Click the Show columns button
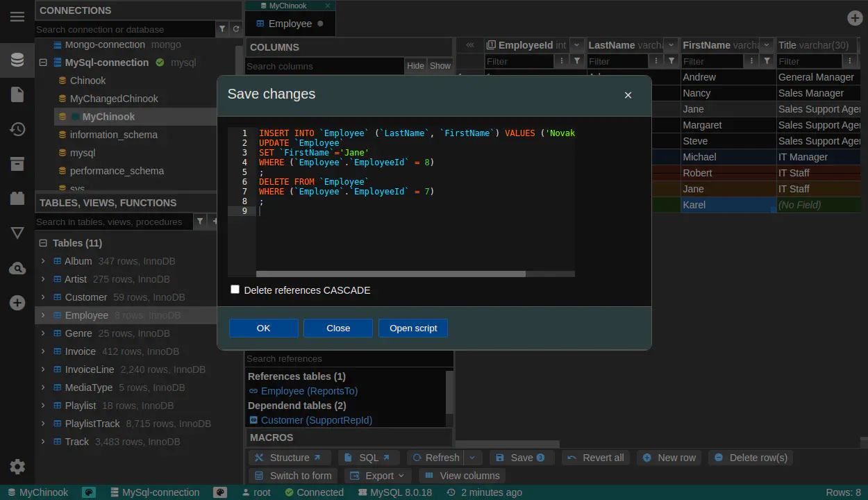This screenshot has width=868, height=500. tap(440, 66)
